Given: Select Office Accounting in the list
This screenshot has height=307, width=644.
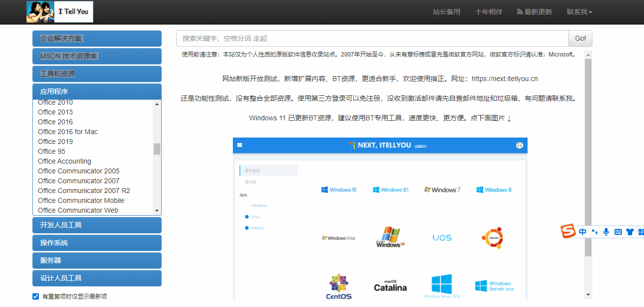Looking at the screenshot, I should 64,161.
